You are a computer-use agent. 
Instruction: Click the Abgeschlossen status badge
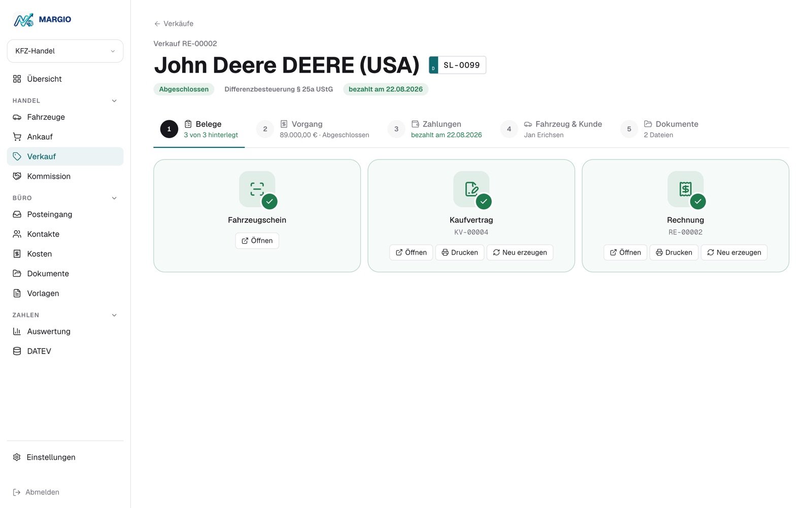(184, 89)
